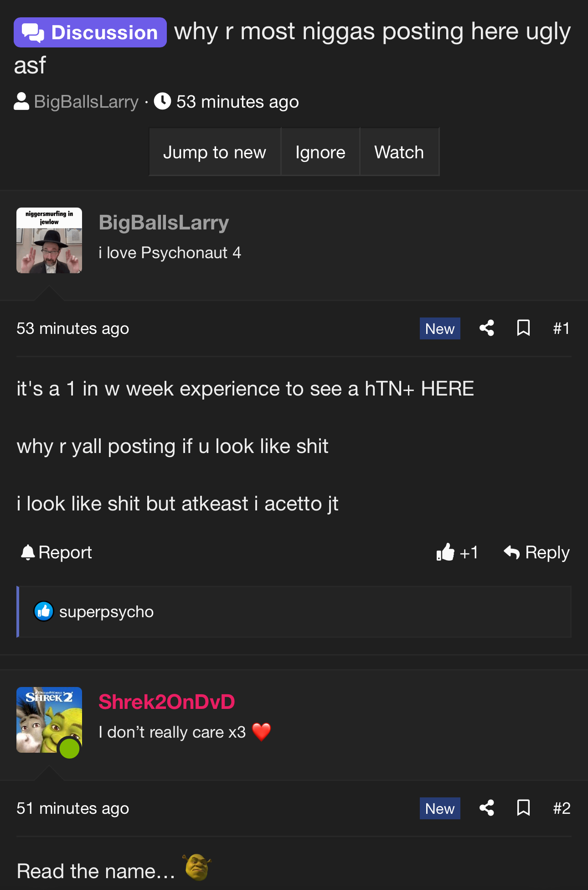Viewport: 588px width, 890px height.
Task: Watch this thread
Action: 399,152
